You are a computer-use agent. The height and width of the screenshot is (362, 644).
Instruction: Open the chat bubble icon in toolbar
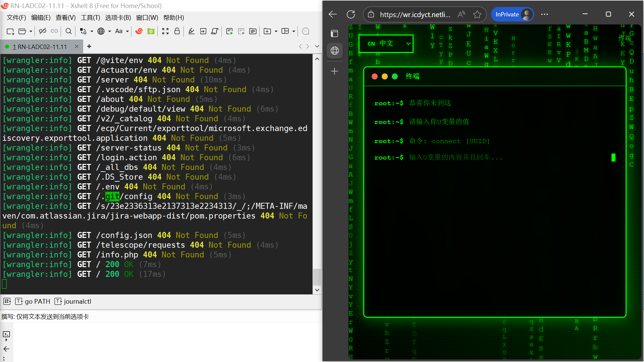point(305,31)
